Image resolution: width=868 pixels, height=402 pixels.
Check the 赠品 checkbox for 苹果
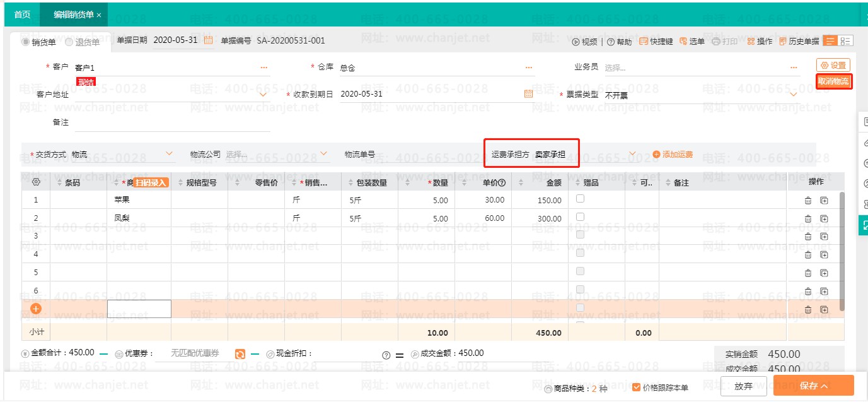point(580,199)
